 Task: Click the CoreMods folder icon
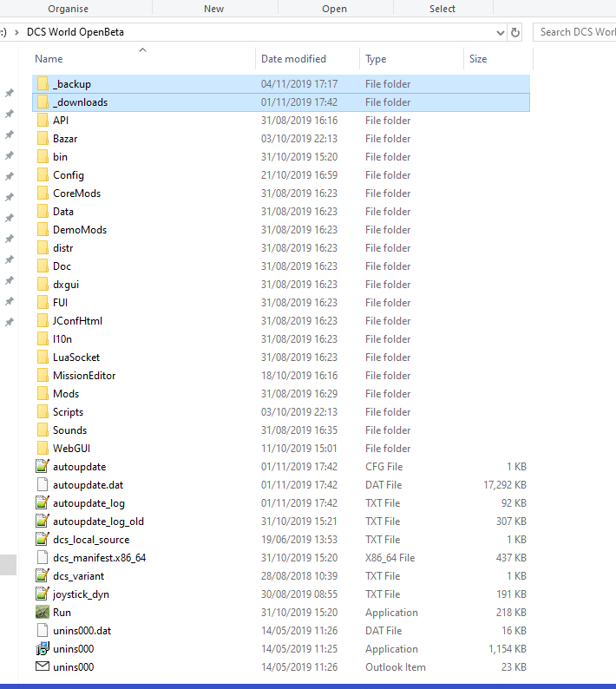(43, 194)
